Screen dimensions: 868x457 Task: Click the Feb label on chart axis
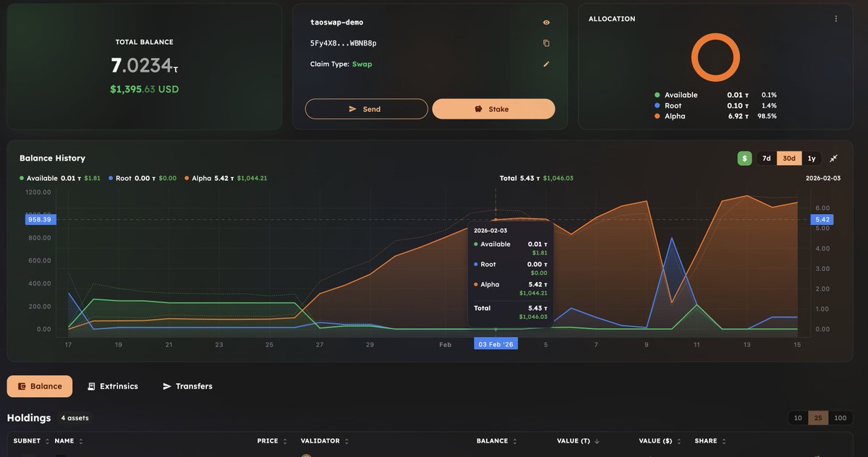[446, 345]
